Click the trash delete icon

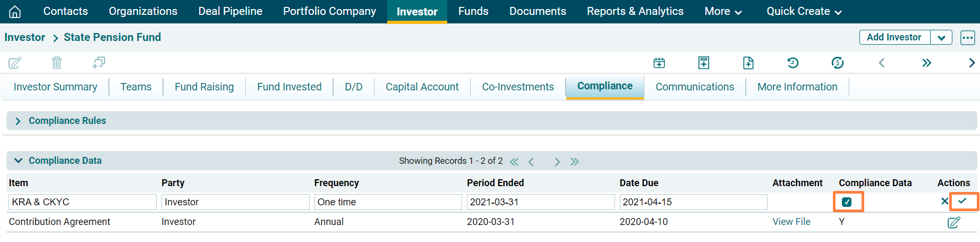pyautogui.click(x=57, y=63)
